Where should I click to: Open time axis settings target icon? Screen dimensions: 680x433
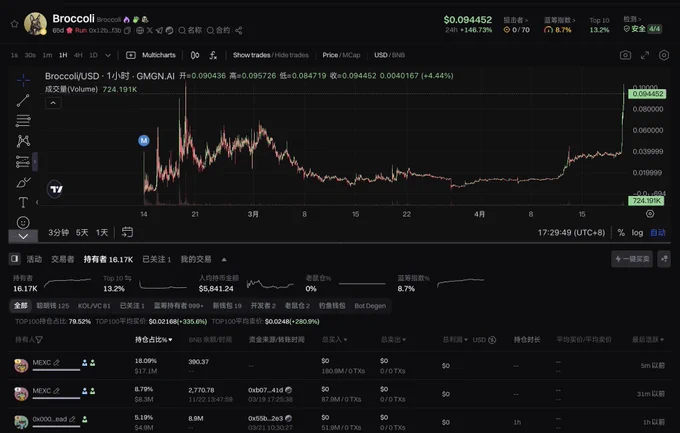point(650,213)
